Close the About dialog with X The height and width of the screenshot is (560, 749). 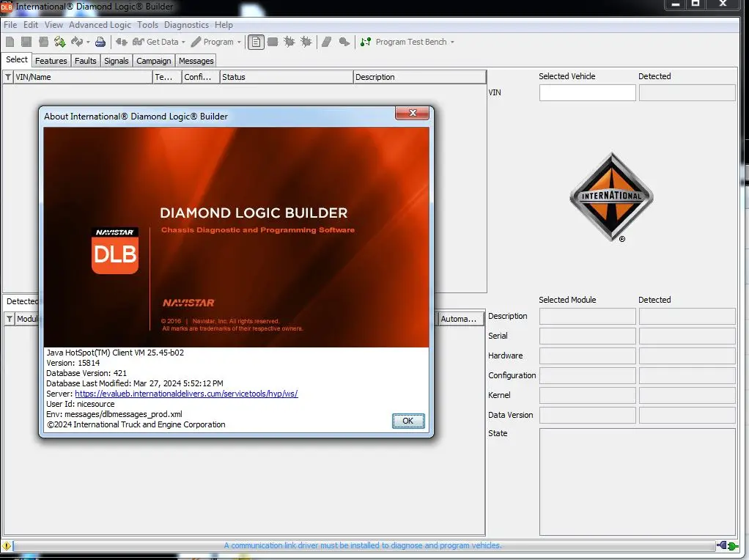point(412,113)
